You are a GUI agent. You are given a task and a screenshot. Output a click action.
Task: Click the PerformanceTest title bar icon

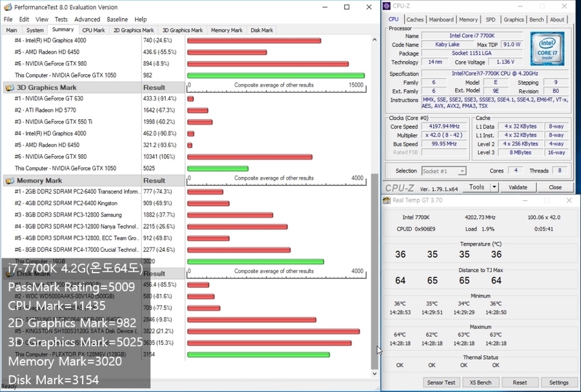pos(7,7)
